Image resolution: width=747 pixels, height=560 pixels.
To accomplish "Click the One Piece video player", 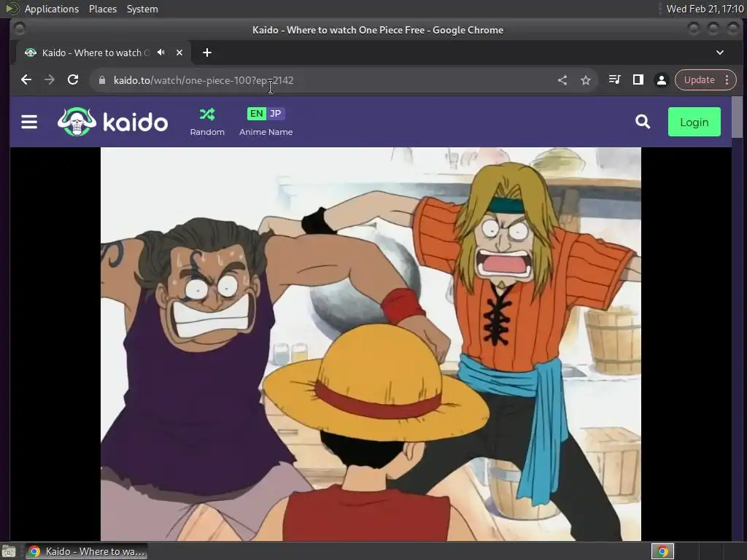I will point(371,344).
